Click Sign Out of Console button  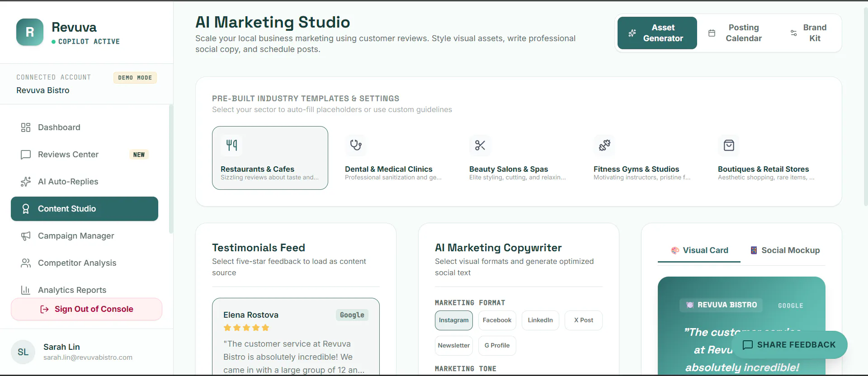pos(86,309)
